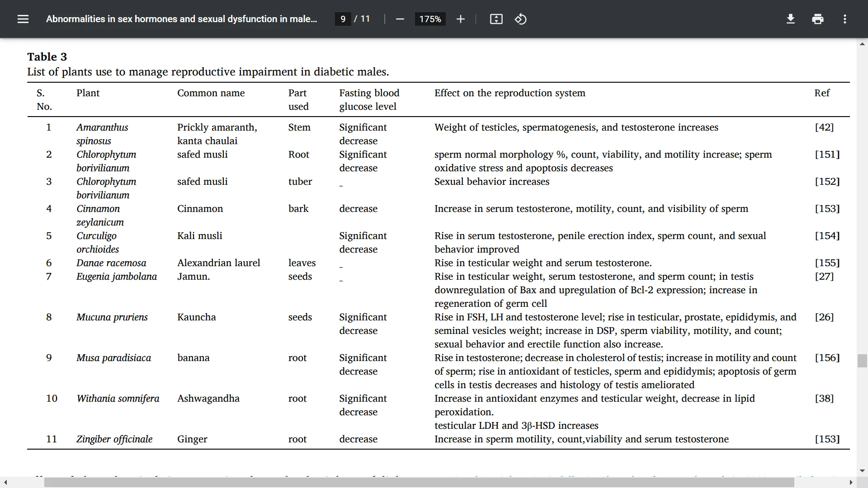Click the horizontal scrollbar thumb
Viewport: 868px width, 488px height.
point(419,483)
